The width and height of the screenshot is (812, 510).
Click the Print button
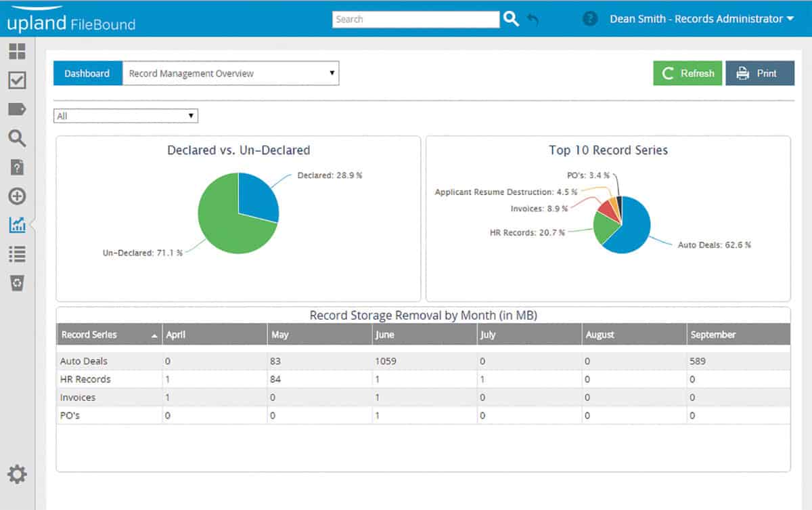[760, 73]
